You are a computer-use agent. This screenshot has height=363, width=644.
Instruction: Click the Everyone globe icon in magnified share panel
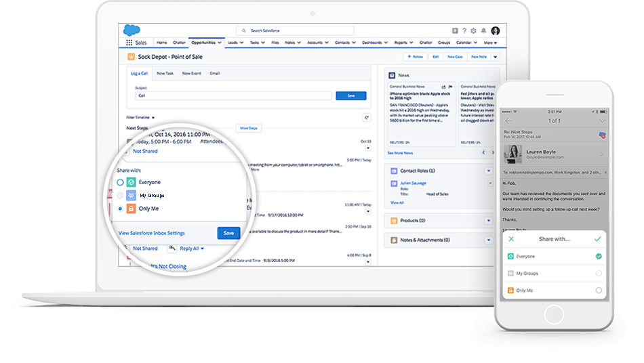131,182
